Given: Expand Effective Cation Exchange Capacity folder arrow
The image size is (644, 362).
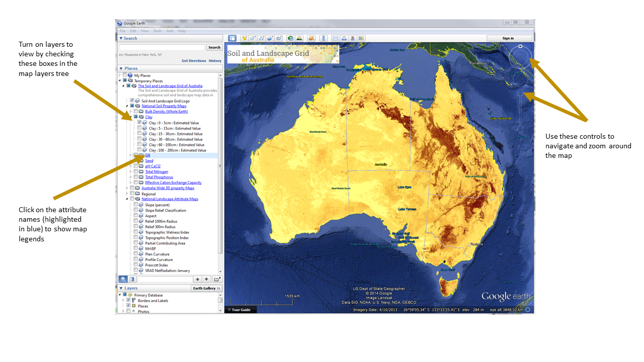Looking at the screenshot, I should 131,183.
